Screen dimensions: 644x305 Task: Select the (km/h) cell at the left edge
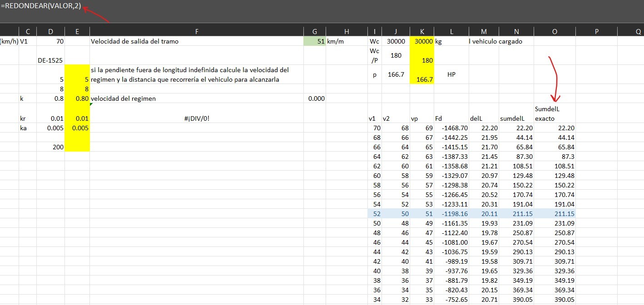click(x=10, y=41)
